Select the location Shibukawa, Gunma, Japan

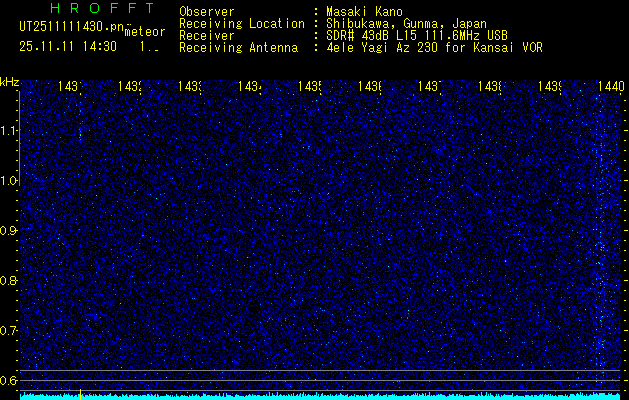[x=406, y=24]
